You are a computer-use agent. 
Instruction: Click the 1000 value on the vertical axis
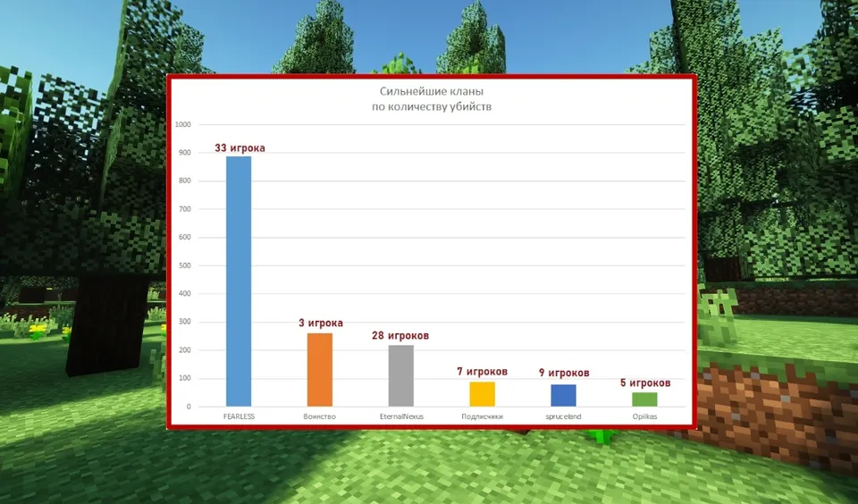click(x=182, y=124)
